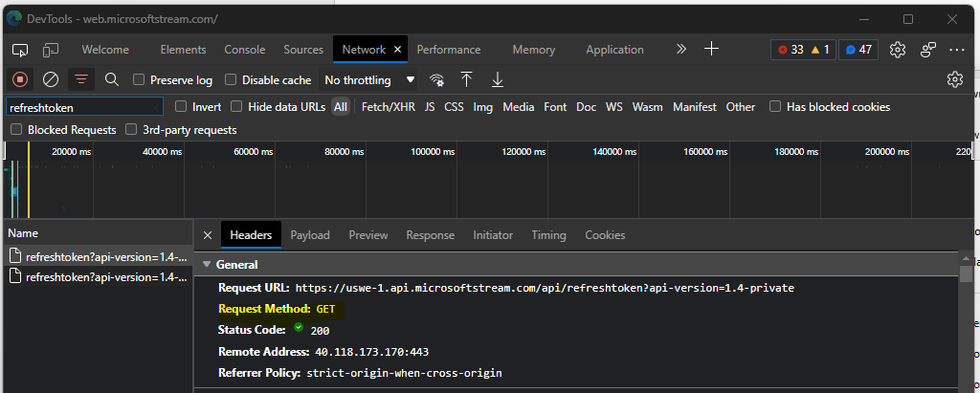The image size is (980, 393).
Task: Filter requests by Wasm
Action: [x=648, y=107]
